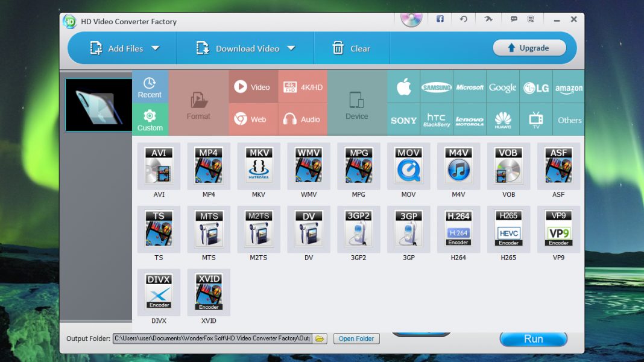Select Apple device presets
This screenshot has height=362, width=644.
click(x=403, y=87)
